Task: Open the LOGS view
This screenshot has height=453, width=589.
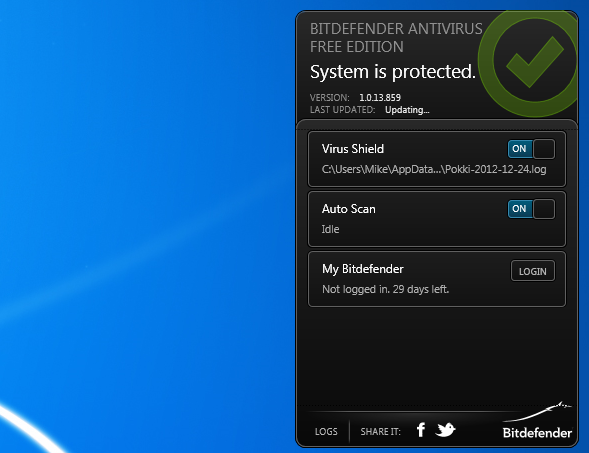Action: click(326, 432)
